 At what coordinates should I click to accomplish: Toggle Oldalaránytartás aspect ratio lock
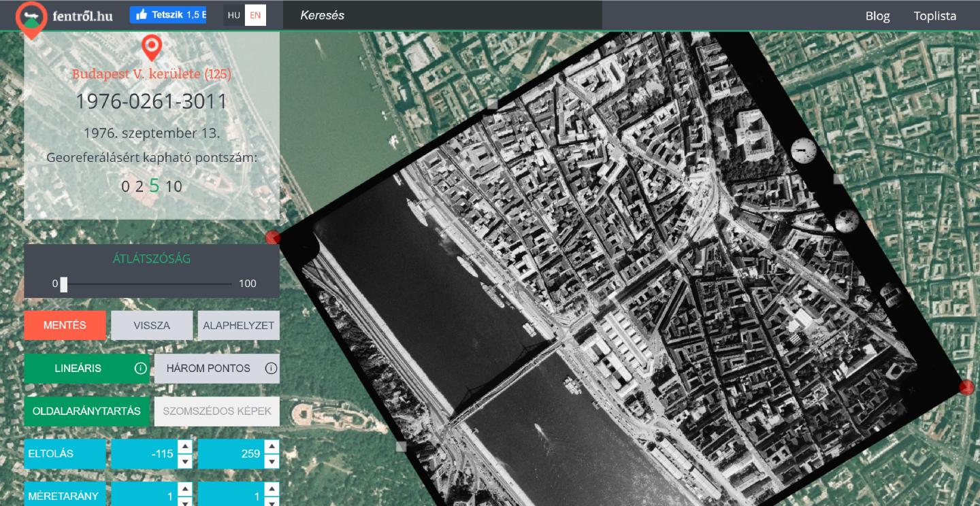(x=86, y=411)
